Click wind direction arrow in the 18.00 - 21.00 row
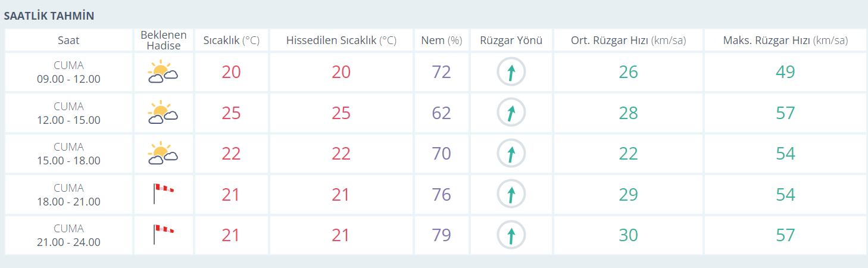Viewport: 868px width, 268px height. coord(511,194)
